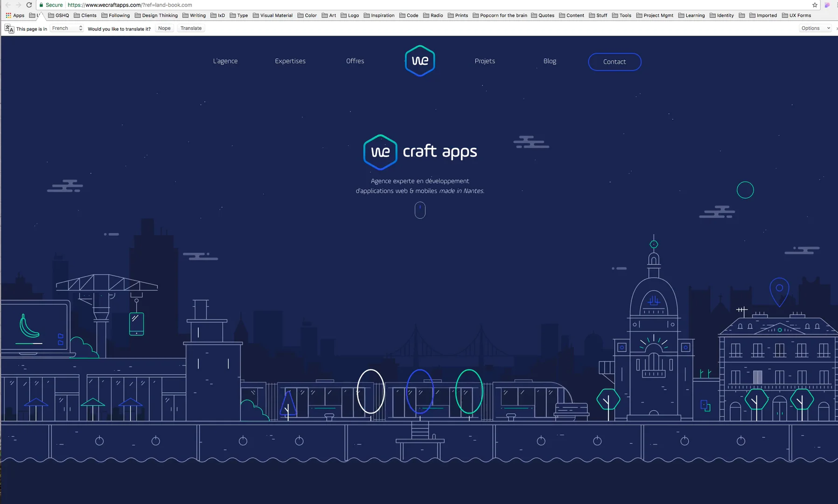Open the translation Options dropdown
The height and width of the screenshot is (504, 838).
816,28
